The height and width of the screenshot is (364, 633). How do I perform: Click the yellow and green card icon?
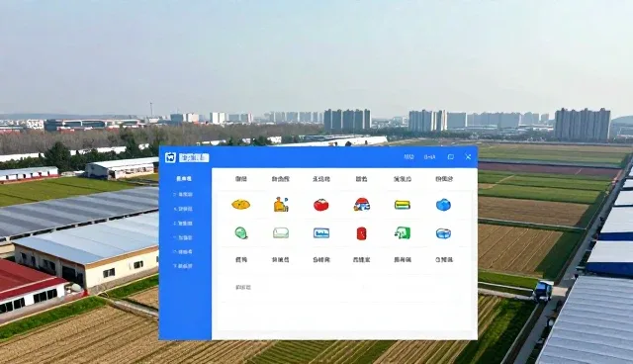click(403, 205)
